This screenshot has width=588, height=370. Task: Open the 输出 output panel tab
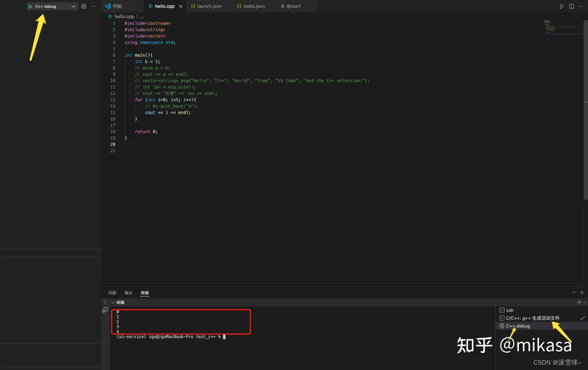click(x=129, y=293)
